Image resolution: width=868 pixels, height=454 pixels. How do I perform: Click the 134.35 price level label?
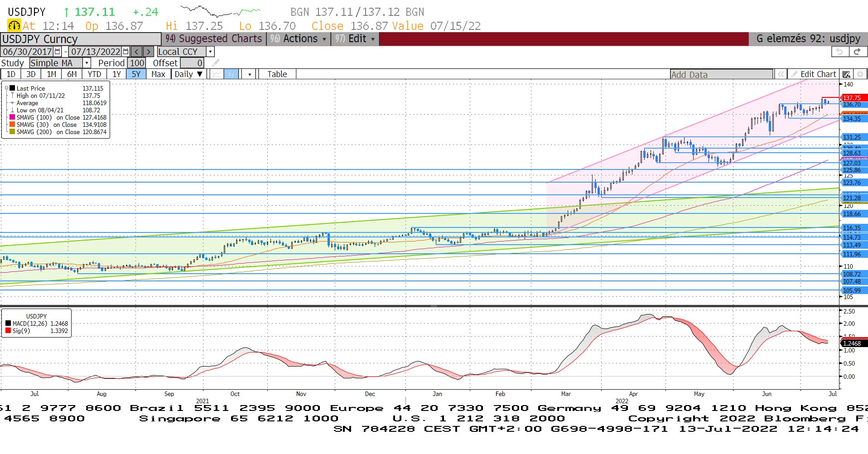pos(854,119)
